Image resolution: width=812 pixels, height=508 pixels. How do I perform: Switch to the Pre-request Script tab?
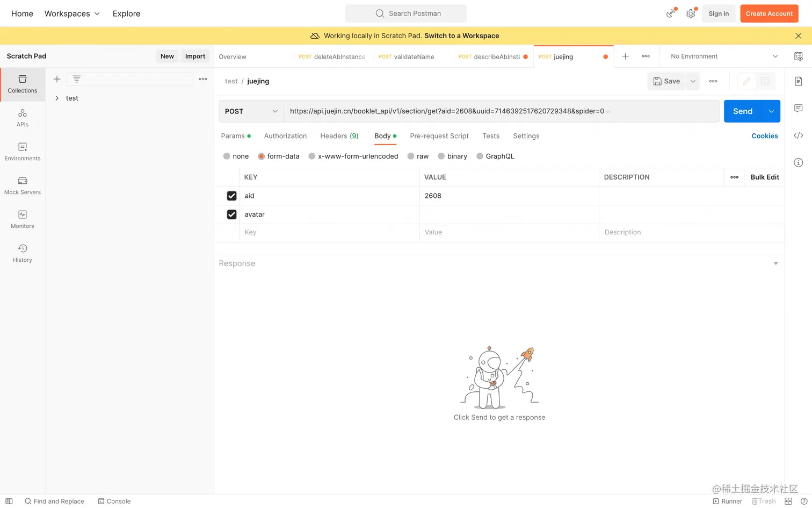pyautogui.click(x=439, y=137)
